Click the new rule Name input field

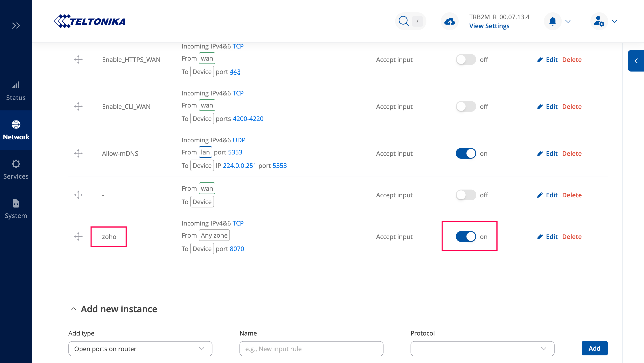point(311,348)
